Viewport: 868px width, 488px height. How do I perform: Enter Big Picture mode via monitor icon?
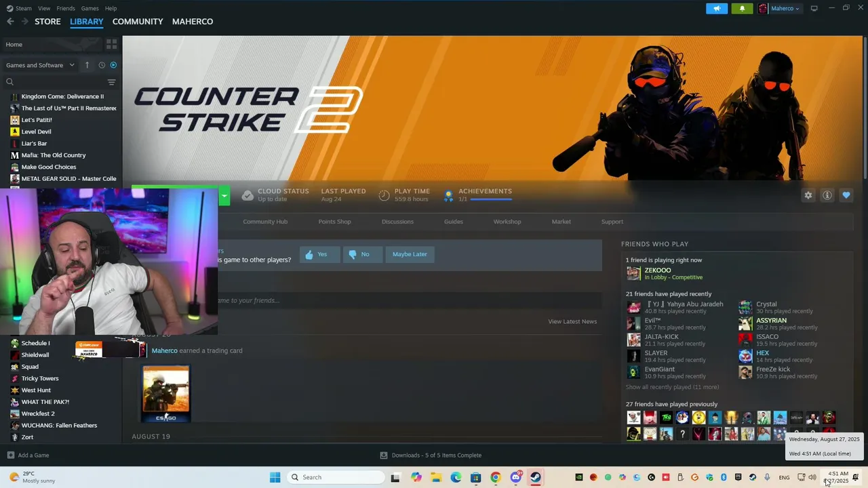(814, 8)
